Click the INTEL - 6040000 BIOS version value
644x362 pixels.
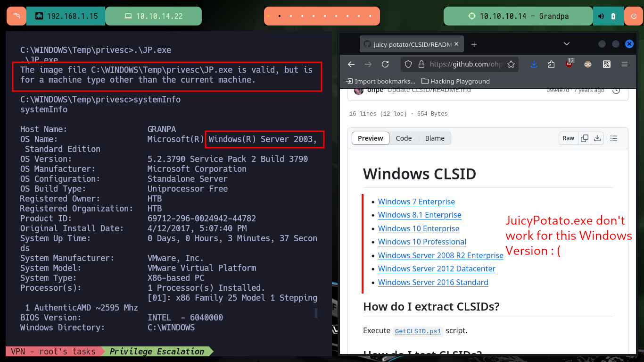pyautogui.click(x=185, y=318)
